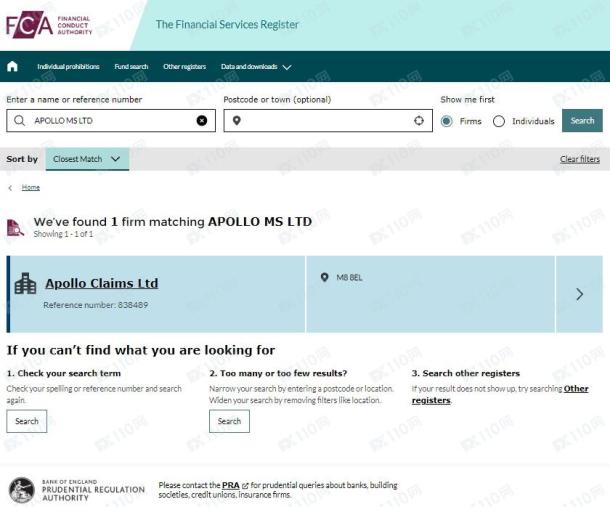Click the back chevron beside Home
The image size is (610, 507).
pos(10,188)
